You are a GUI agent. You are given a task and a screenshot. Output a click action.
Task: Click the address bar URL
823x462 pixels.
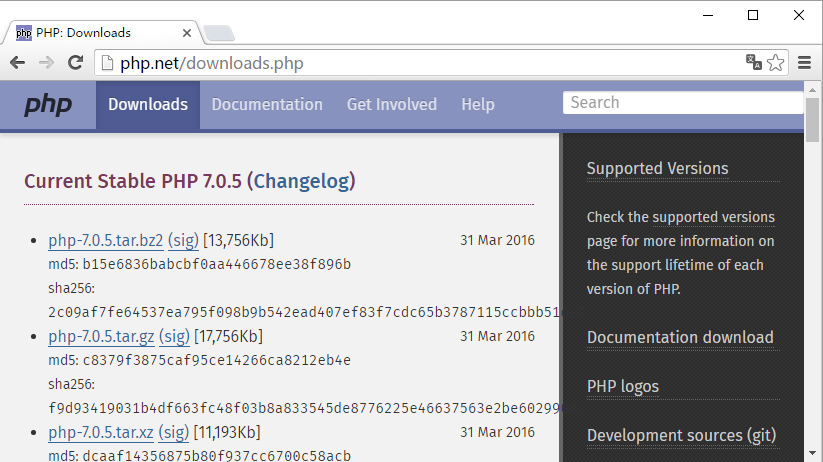point(212,63)
